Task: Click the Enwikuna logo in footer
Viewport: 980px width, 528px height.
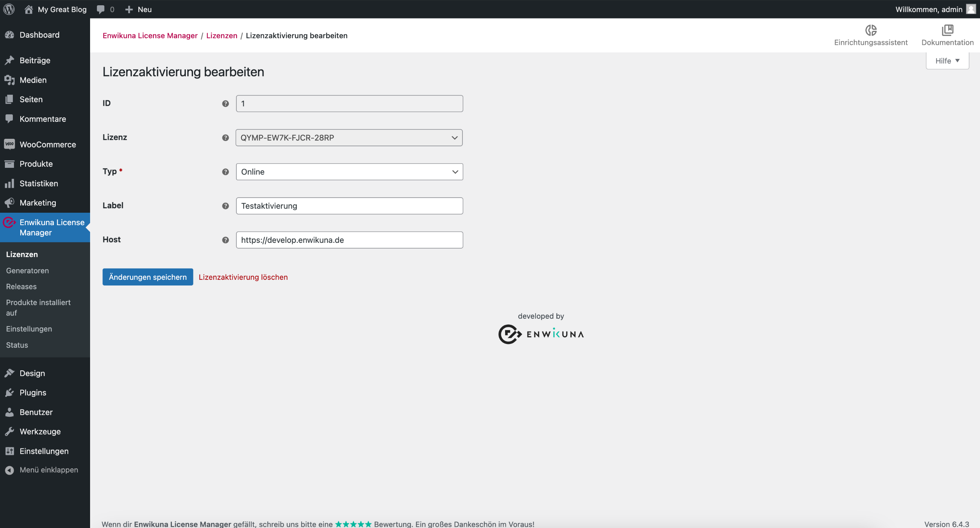Action: pyautogui.click(x=541, y=334)
